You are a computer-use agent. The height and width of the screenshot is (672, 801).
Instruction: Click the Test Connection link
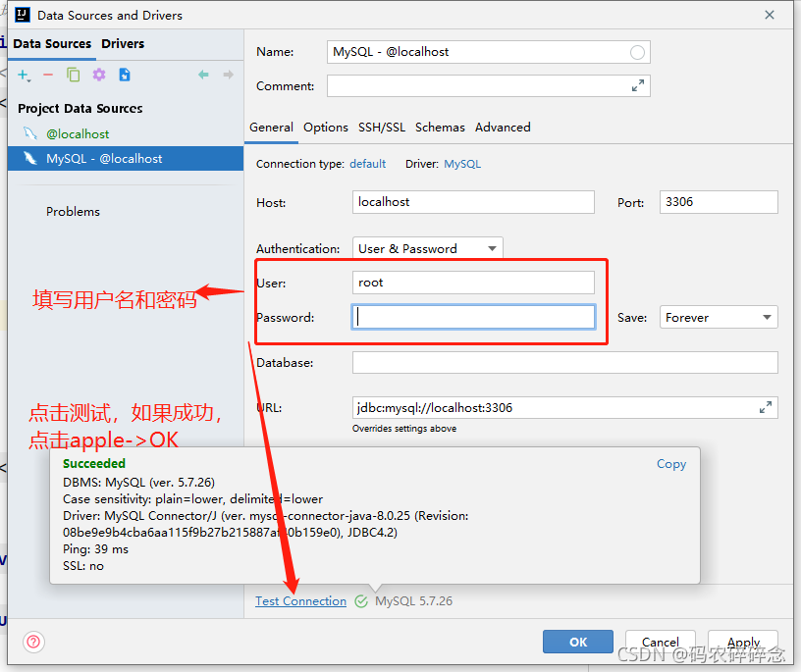301,601
